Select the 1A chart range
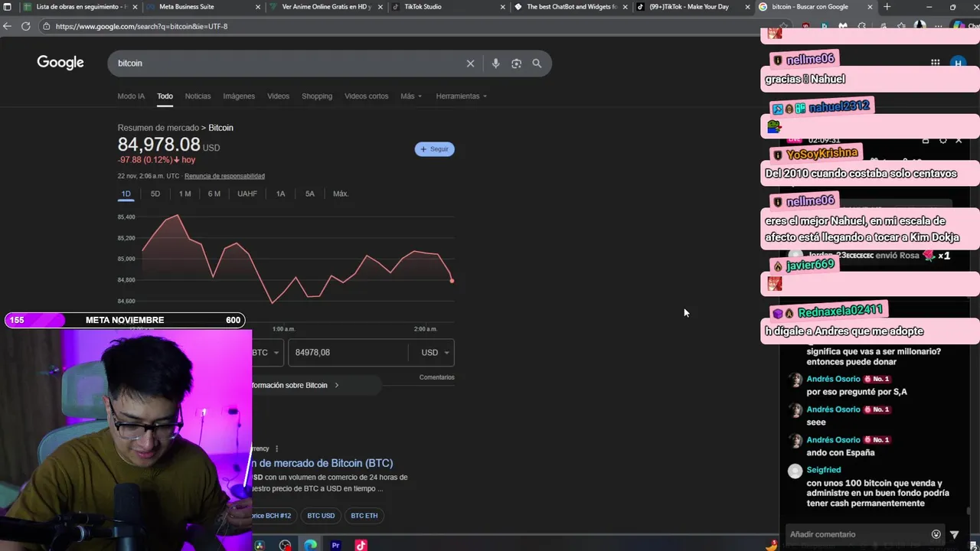The height and width of the screenshot is (551, 980). pos(280,194)
